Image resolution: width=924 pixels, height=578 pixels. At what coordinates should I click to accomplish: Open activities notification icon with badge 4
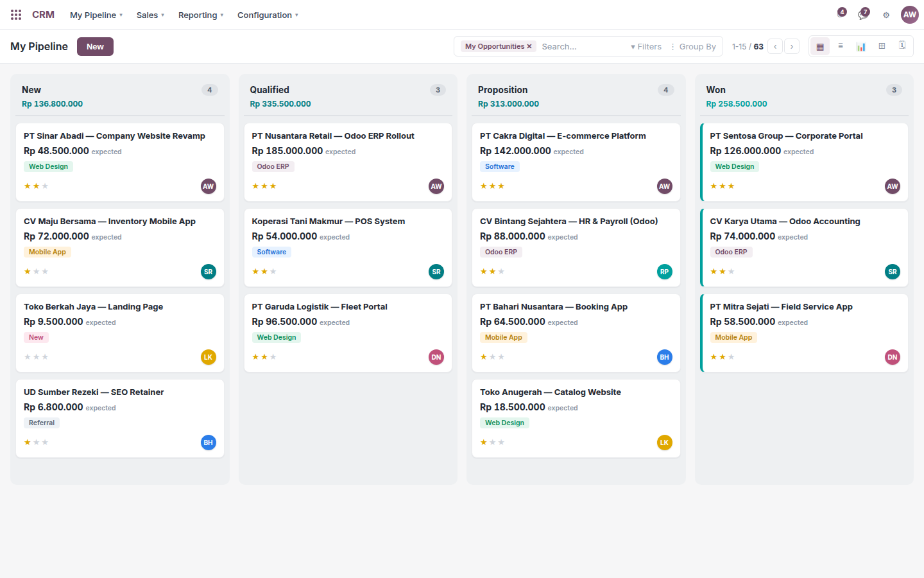pos(842,12)
